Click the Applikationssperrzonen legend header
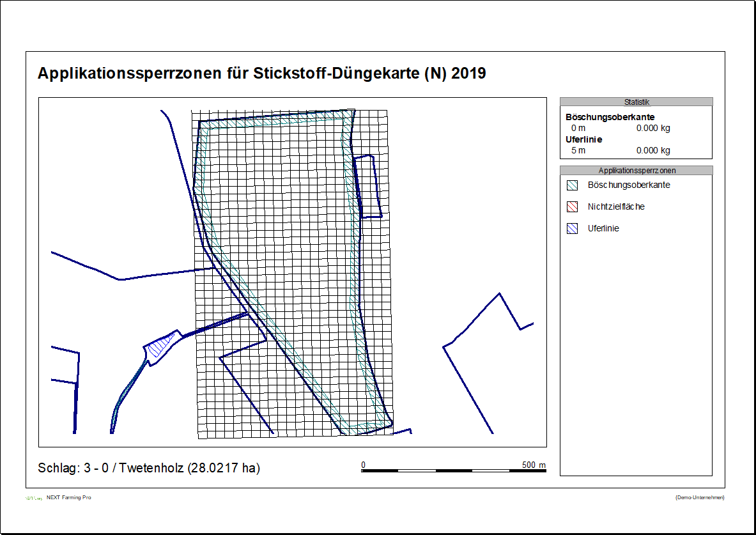 636,171
